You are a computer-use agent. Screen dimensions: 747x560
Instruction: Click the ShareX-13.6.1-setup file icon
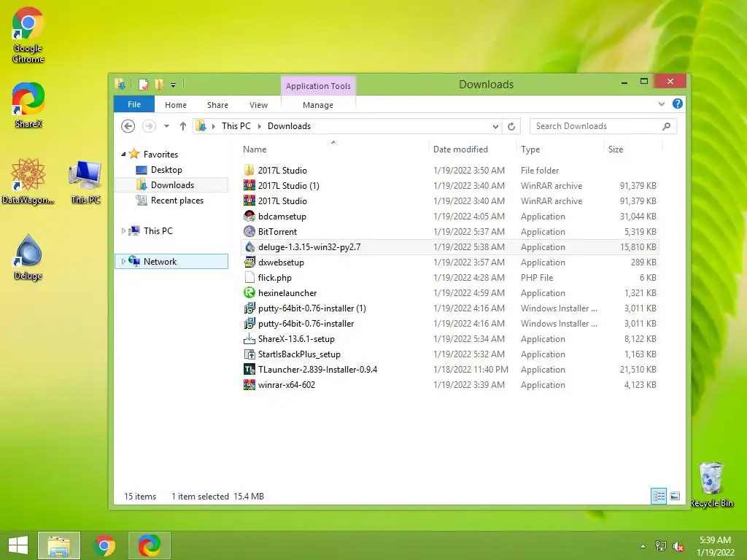point(249,338)
